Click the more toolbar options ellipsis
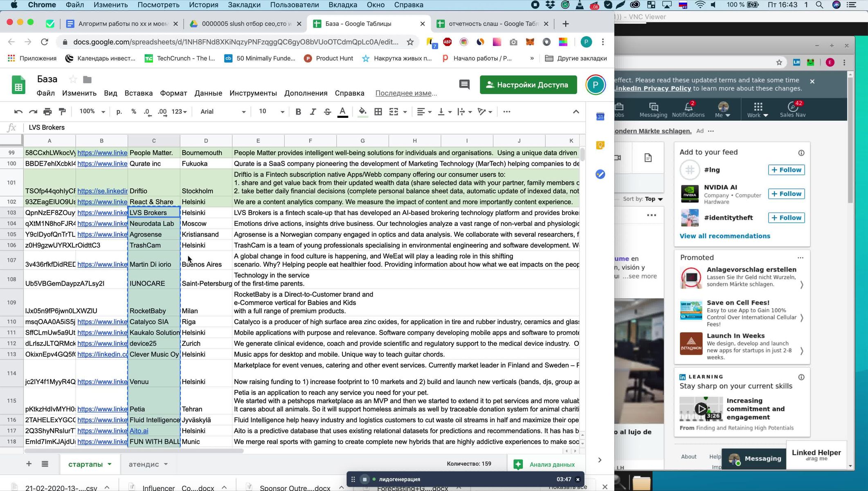Screen dimensions: 868x491 (507, 112)
